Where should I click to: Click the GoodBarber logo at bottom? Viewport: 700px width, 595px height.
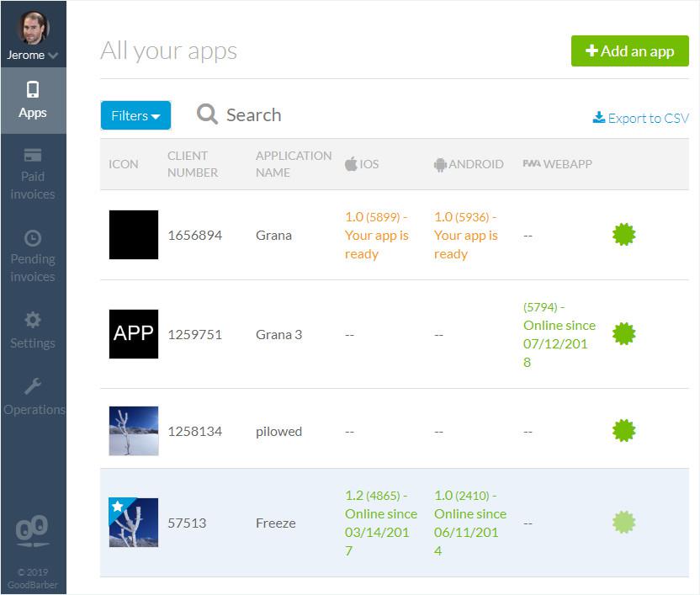(x=33, y=532)
